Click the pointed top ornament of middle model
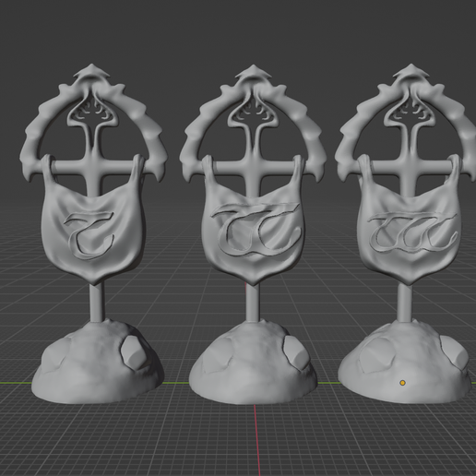Image resolution: width=476 pixels, height=476 pixels. [254, 73]
